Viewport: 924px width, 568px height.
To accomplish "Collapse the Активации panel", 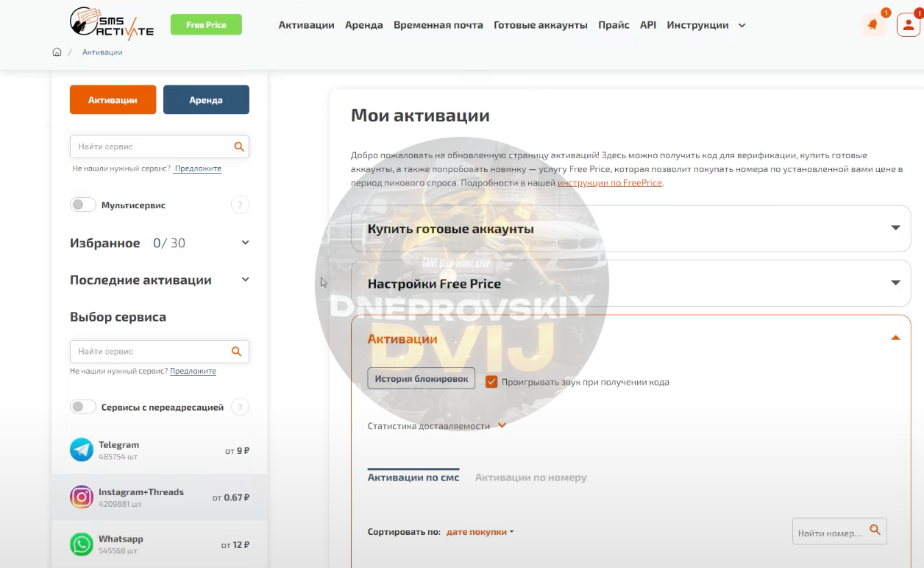I will (895, 338).
